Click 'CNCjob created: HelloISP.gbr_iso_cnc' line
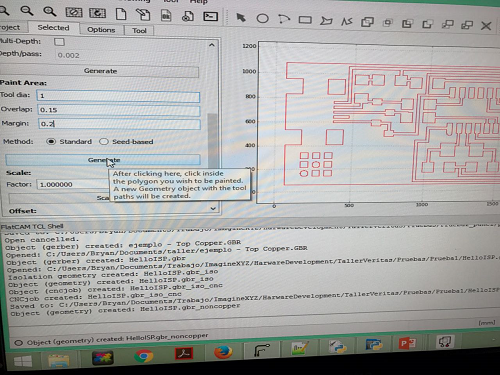The width and height of the screenshot is (500, 375). point(95,296)
